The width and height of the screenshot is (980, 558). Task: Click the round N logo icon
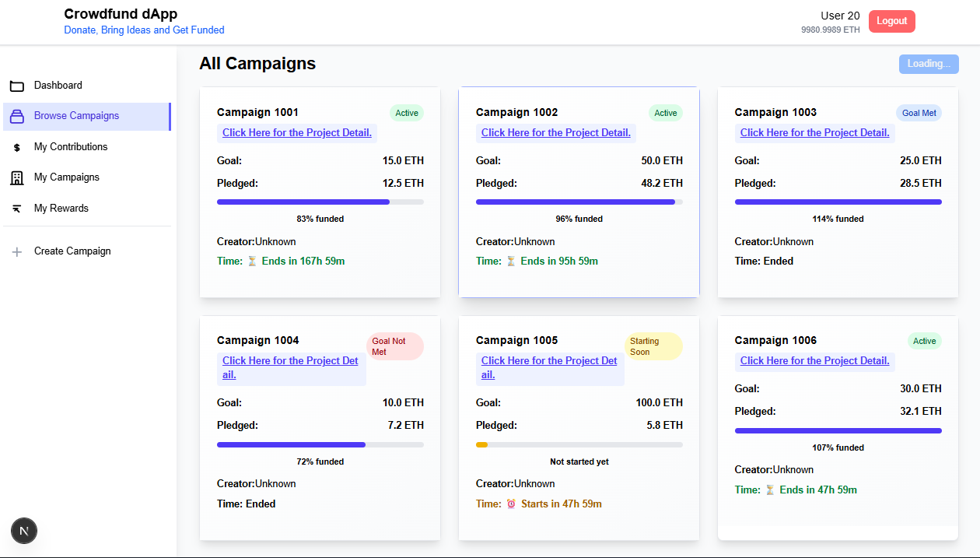(x=24, y=531)
